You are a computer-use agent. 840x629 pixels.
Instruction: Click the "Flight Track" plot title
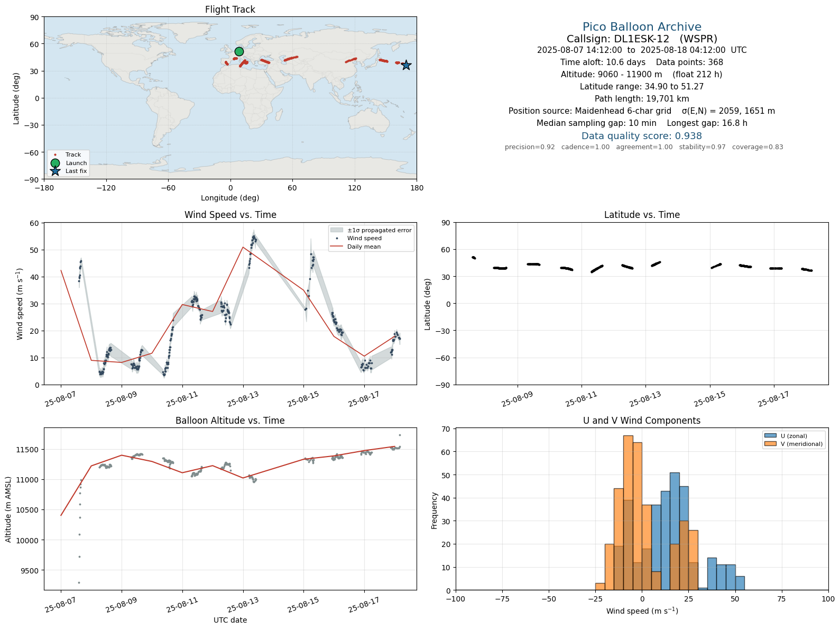click(230, 10)
